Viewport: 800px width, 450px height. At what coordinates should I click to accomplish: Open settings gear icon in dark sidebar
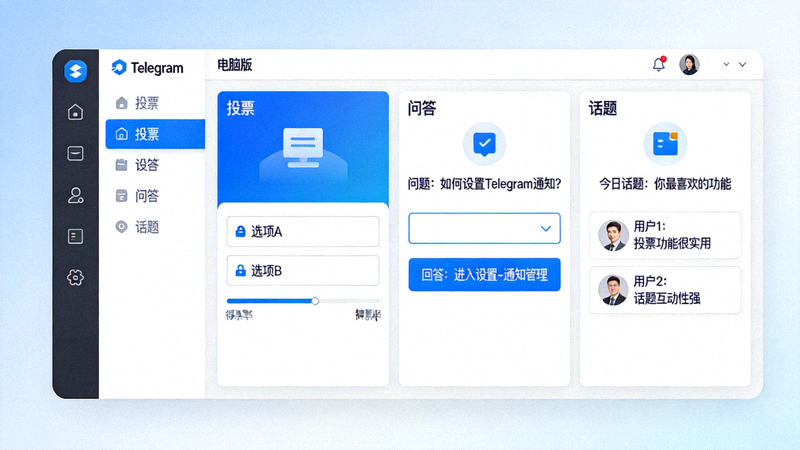pyautogui.click(x=76, y=278)
